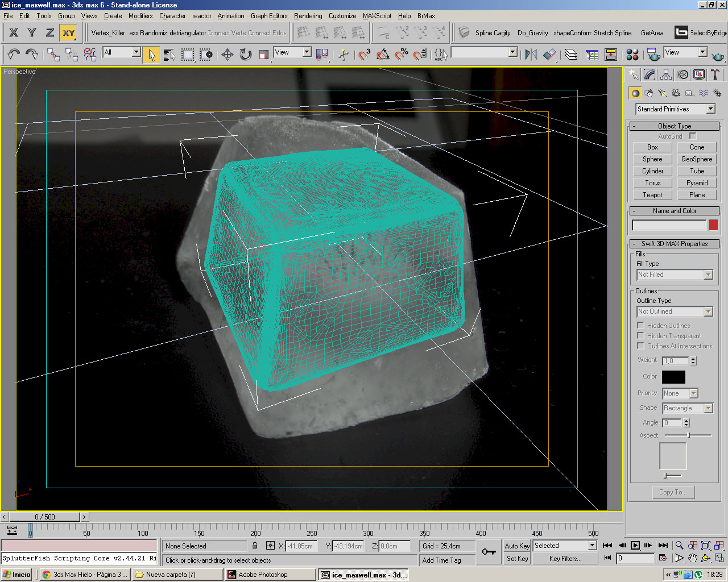The width and height of the screenshot is (728, 582).
Task: Activate the Arc Rotate viewport tool
Action: [706, 558]
